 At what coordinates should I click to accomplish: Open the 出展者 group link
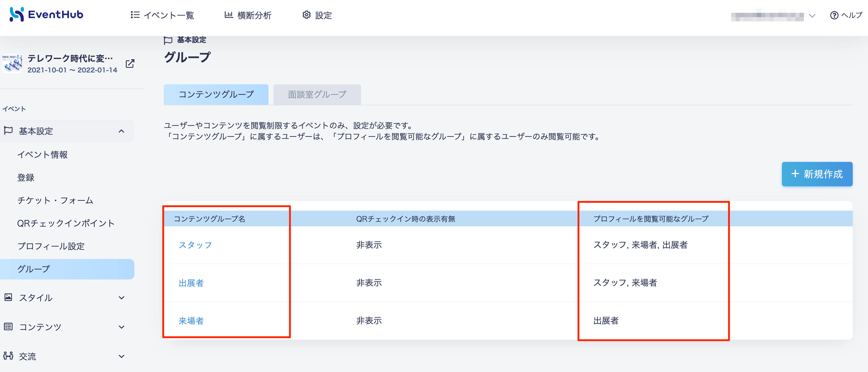tap(191, 283)
